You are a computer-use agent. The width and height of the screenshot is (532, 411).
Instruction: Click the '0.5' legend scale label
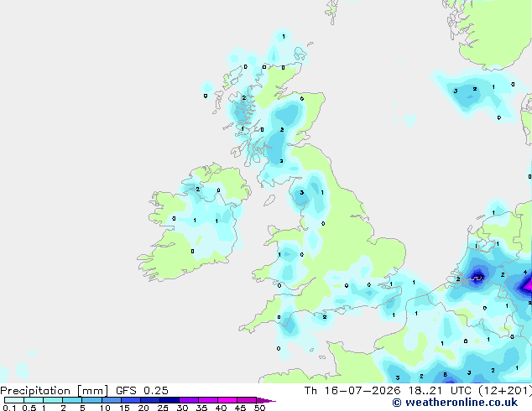pyautogui.click(x=29, y=408)
